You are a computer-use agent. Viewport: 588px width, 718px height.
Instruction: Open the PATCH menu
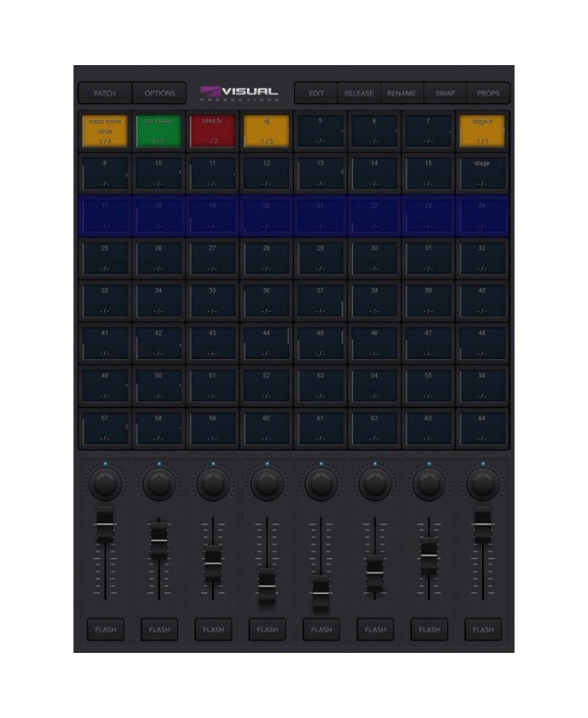tap(105, 93)
